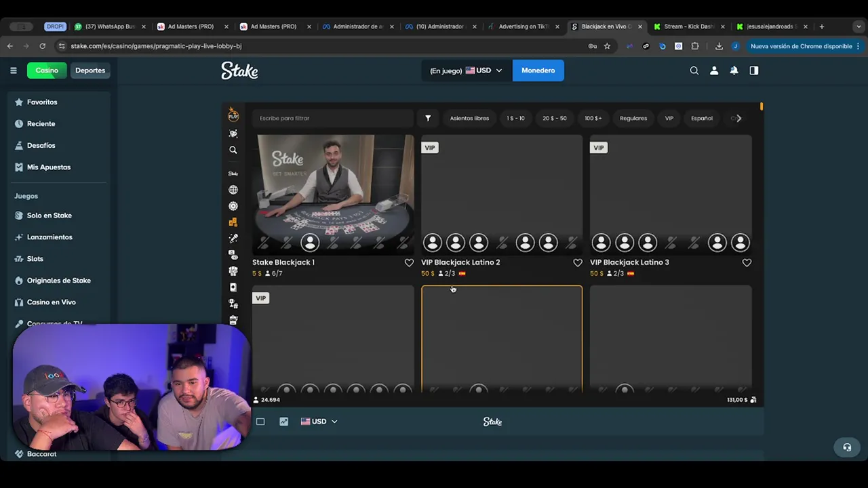Open the VIP Blackjack Latino 3 table
Image resolution: width=868 pixels, height=488 pixels.
[x=671, y=195]
